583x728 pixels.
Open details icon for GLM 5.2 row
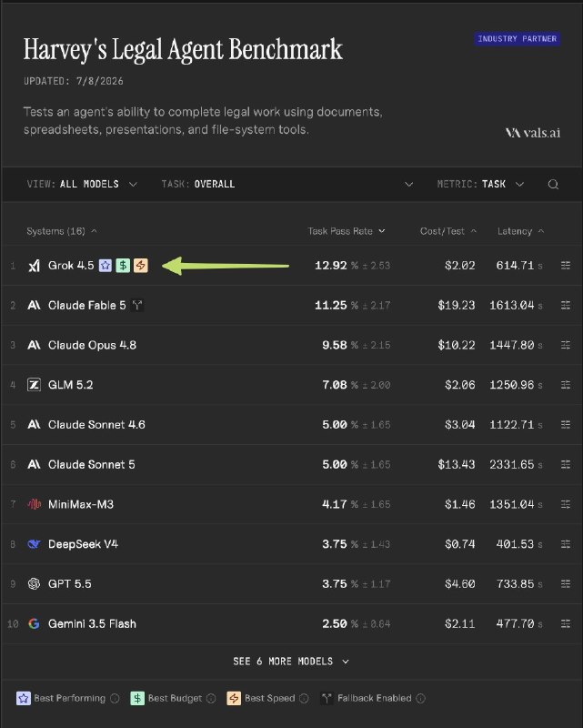tap(566, 385)
